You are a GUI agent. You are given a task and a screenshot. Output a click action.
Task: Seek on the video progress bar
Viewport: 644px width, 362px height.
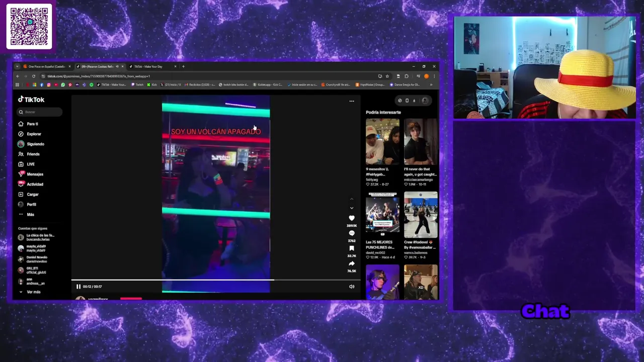point(215,280)
